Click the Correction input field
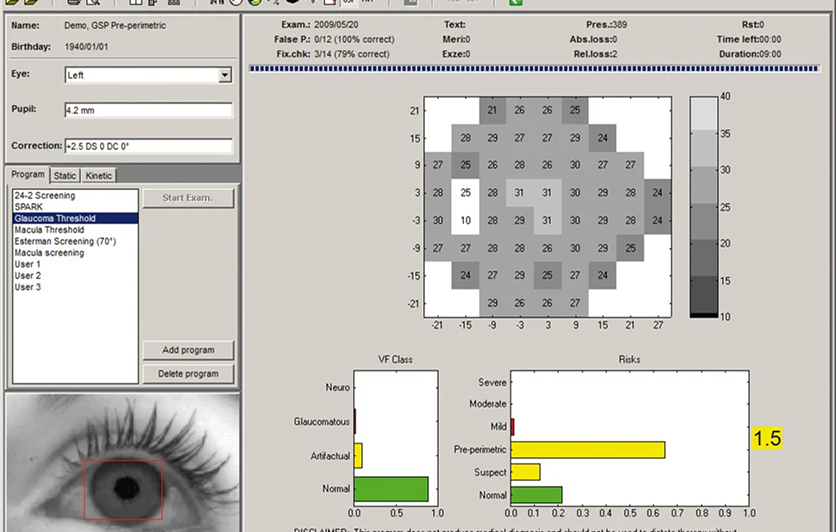This screenshot has width=836, height=532. coord(148,146)
